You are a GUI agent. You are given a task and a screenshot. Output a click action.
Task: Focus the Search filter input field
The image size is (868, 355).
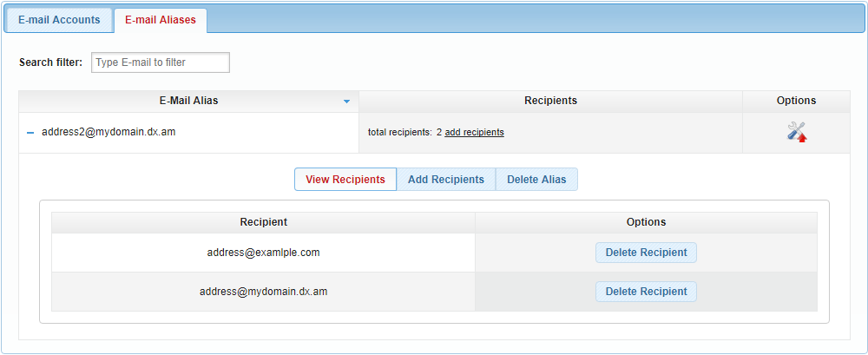coord(161,62)
